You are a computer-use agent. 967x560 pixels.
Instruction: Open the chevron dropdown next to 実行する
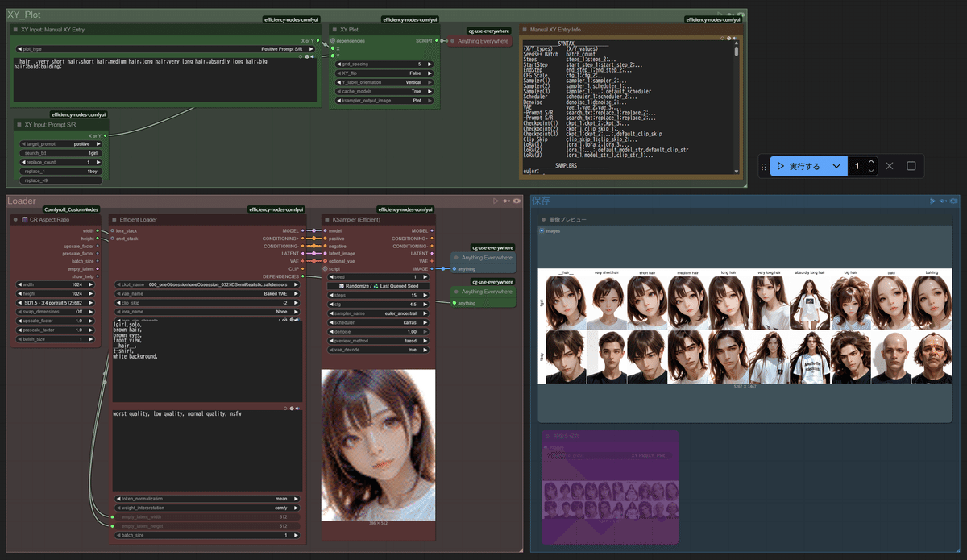pos(836,165)
